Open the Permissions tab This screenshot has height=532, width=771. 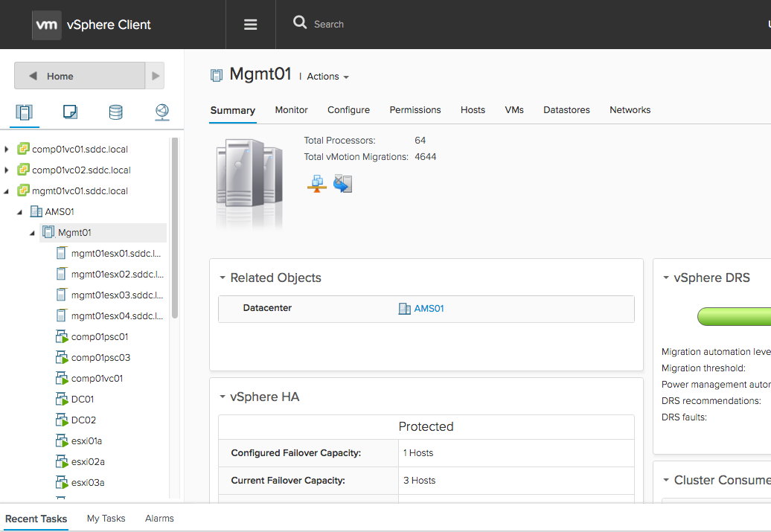[415, 110]
